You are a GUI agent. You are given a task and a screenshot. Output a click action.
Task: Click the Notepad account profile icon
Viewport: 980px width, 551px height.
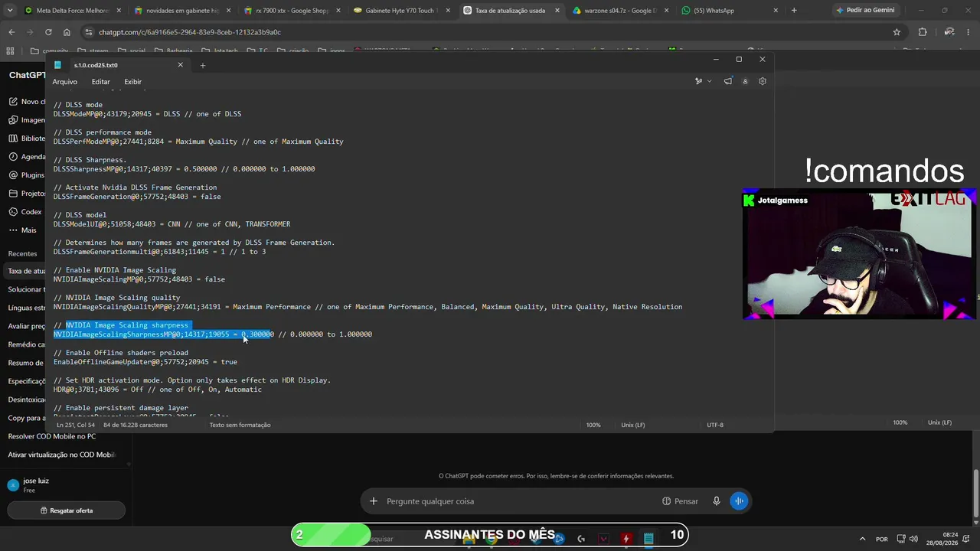745,81
